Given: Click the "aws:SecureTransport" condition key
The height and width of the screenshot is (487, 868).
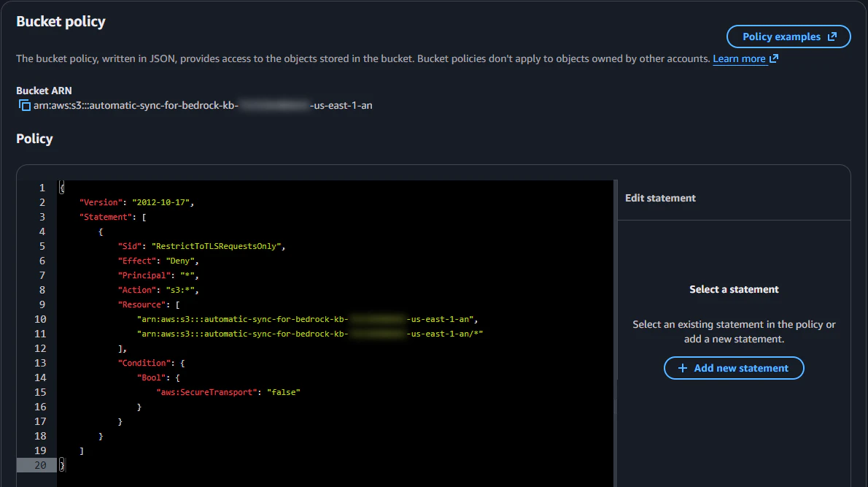Looking at the screenshot, I should click(x=206, y=392).
